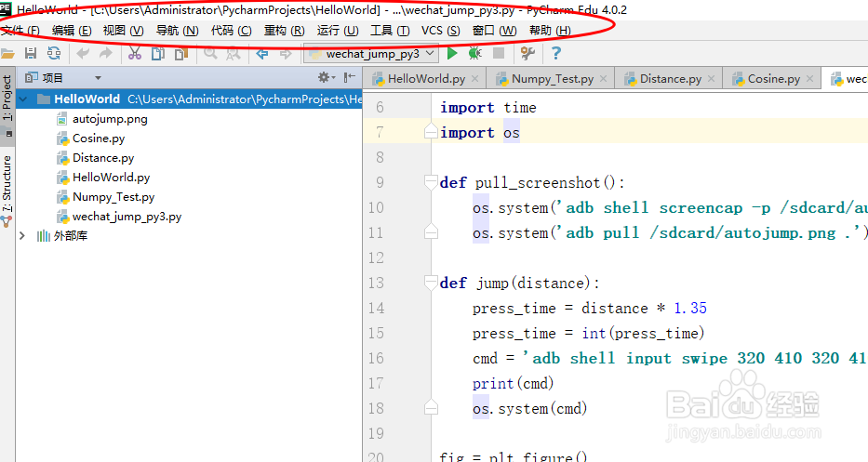Select Distance.py in project tree
This screenshot has width=868, height=462.
click(103, 158)
